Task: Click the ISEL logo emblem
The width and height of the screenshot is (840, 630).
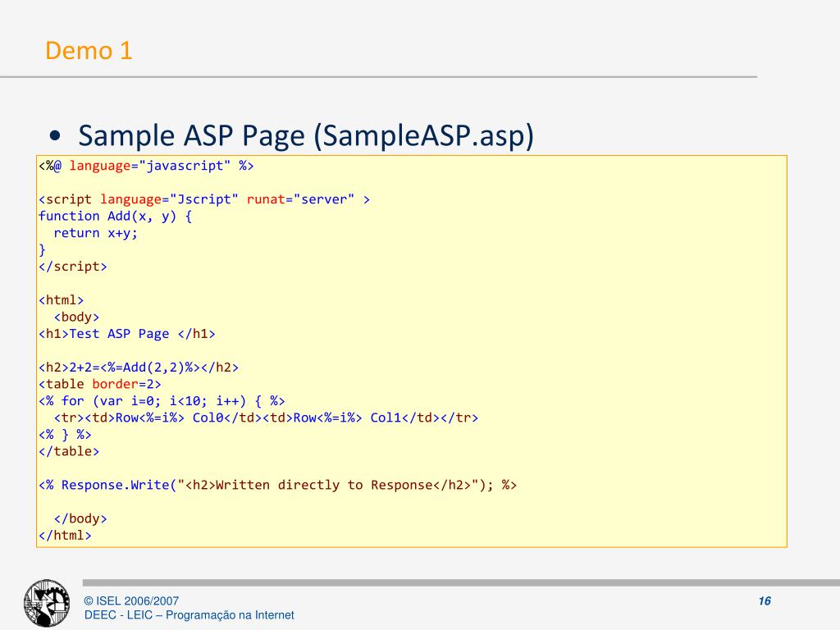Action: pyautogui.click(x=47, y=603)
